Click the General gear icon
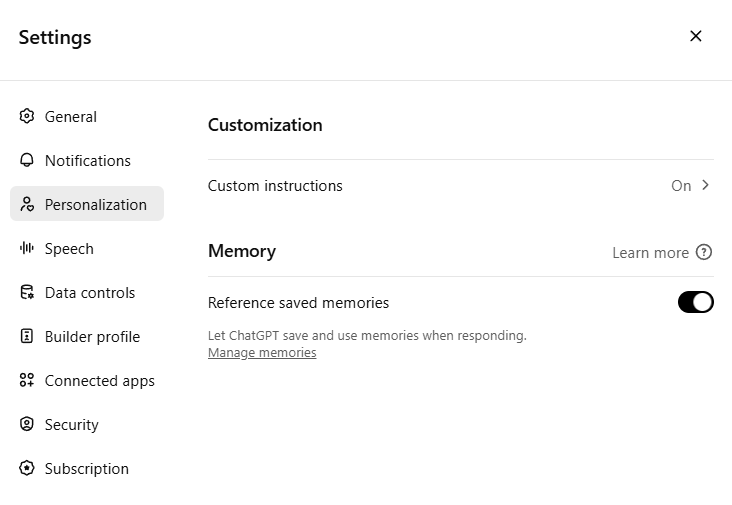 pos(27,116)
